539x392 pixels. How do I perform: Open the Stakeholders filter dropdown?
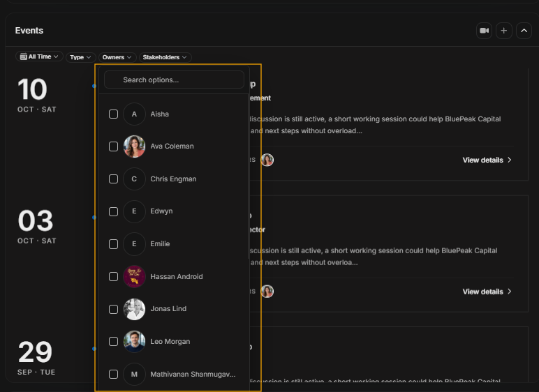click(x=165, y=57)
